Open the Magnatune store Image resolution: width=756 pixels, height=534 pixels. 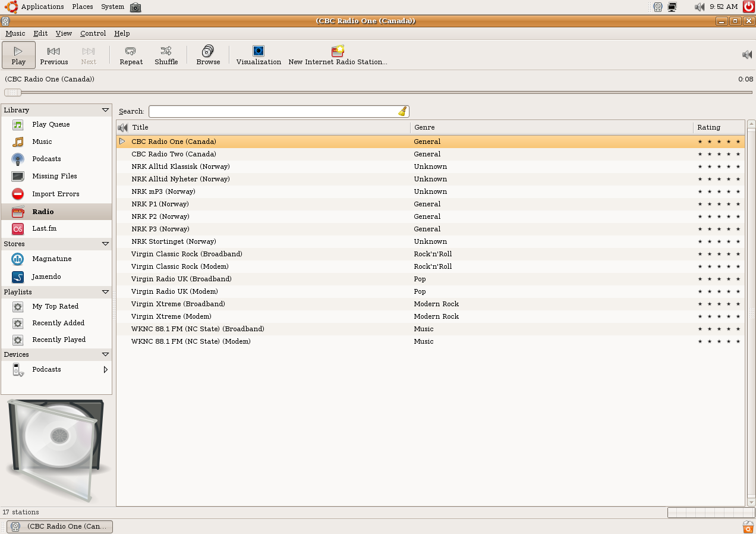56,259
